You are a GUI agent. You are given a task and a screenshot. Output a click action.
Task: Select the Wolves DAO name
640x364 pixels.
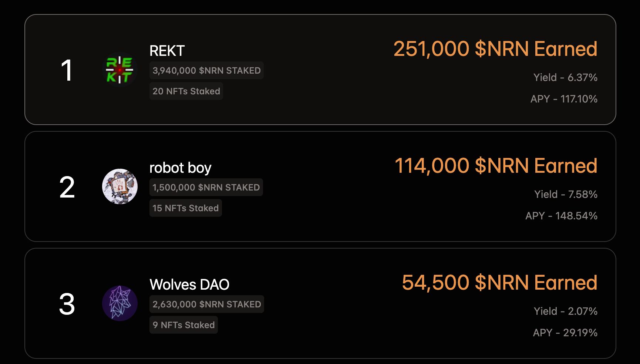[189, 284]
